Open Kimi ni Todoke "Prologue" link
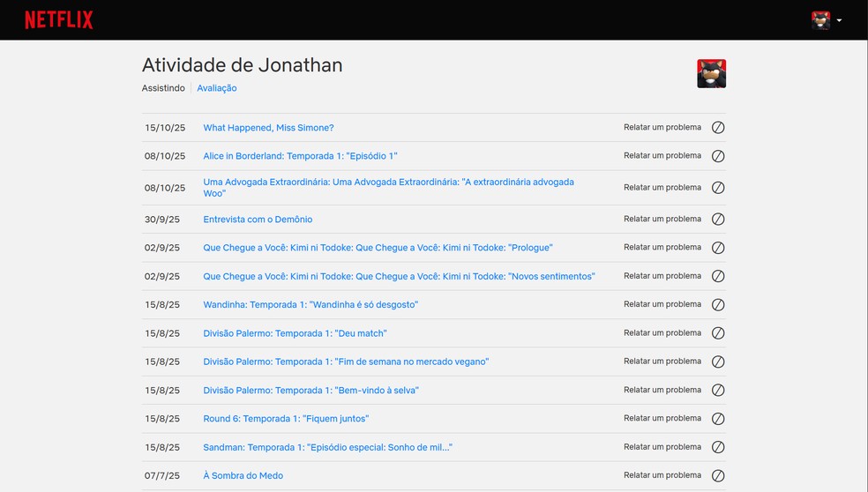 coord(378,248)
